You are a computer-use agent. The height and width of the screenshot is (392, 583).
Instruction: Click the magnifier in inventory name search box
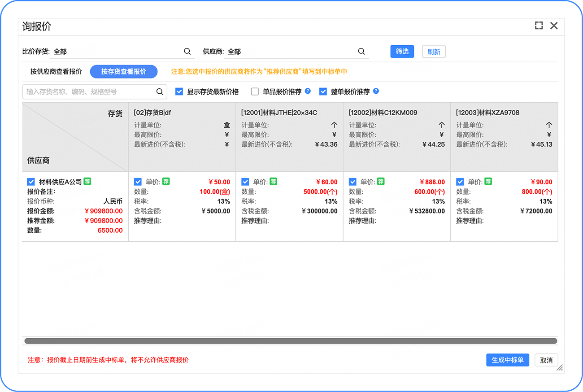click(x=160, y=92)
